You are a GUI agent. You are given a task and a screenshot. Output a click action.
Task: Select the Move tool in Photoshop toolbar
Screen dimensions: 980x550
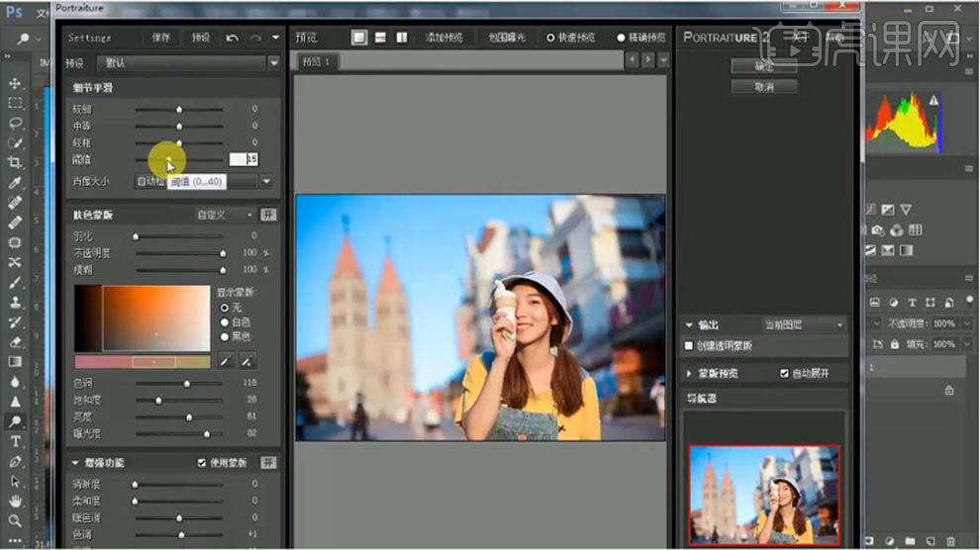[16, 83]
